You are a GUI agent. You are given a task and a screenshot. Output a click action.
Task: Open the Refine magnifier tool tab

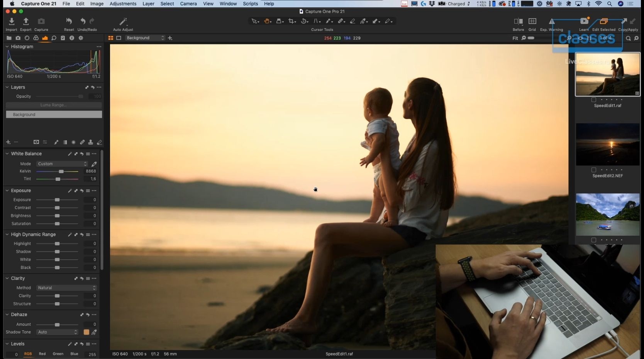pos(54,38)
